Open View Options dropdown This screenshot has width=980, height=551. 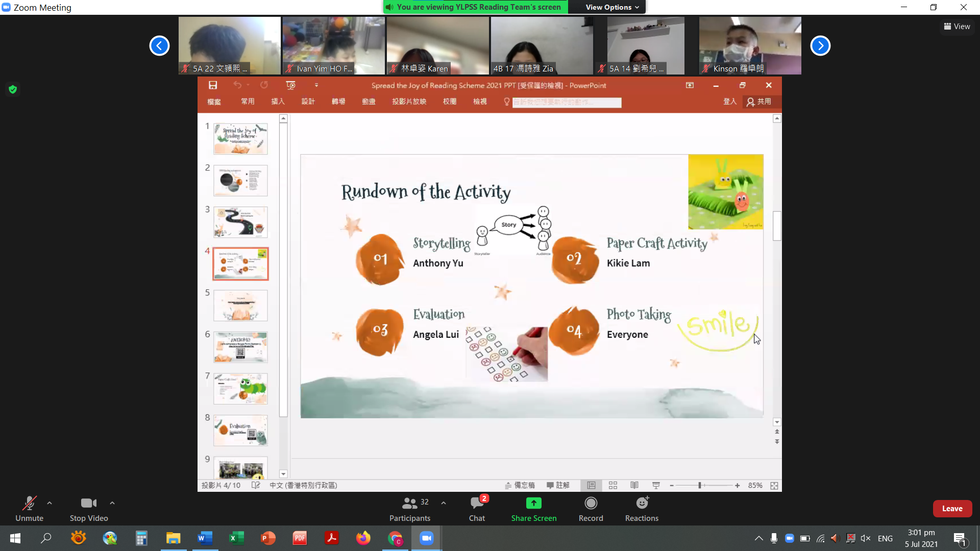tap(612, 7)
